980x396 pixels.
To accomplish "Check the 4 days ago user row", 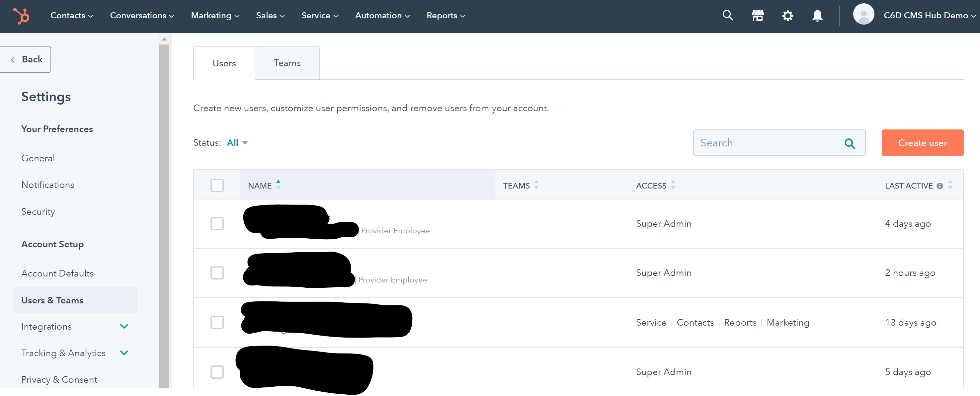I will click(x=217, y=224).
